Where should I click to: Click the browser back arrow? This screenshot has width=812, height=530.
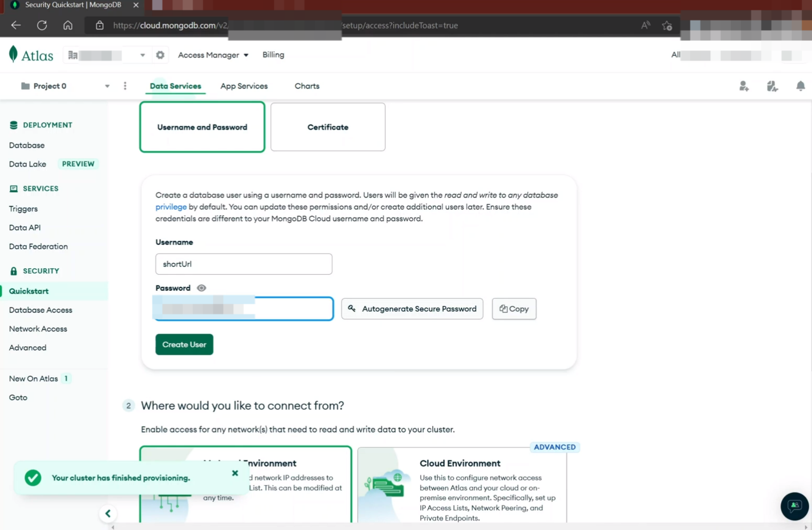[16, 25]
